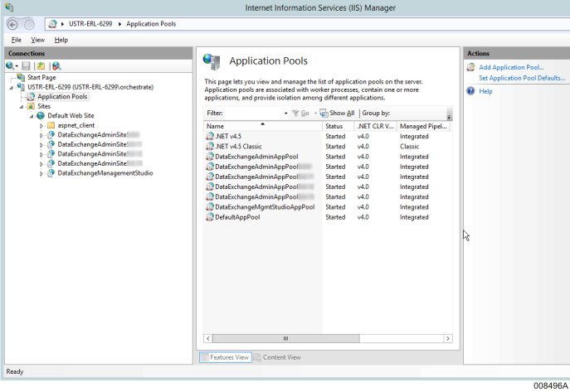The height and width of the screenshot is (392, 570).
Task: Click the Delete Connection icon in Connections toolbar
Action: [56, 65]
